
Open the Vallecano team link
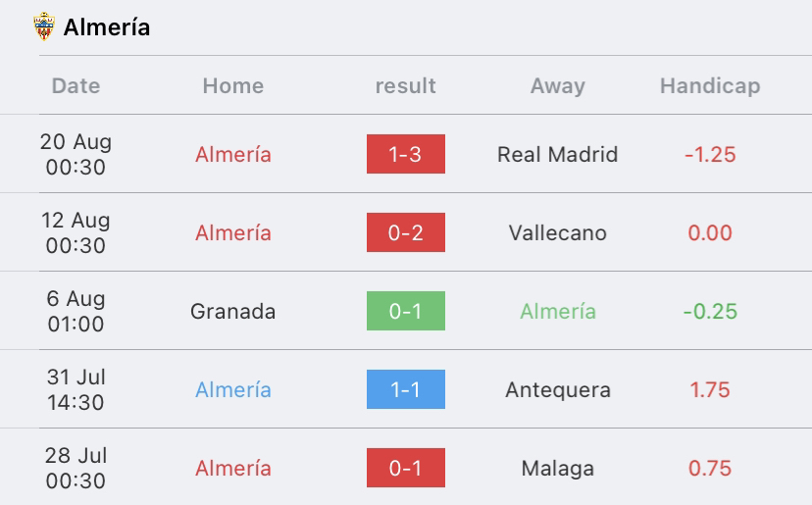click(x=558, y=233)
